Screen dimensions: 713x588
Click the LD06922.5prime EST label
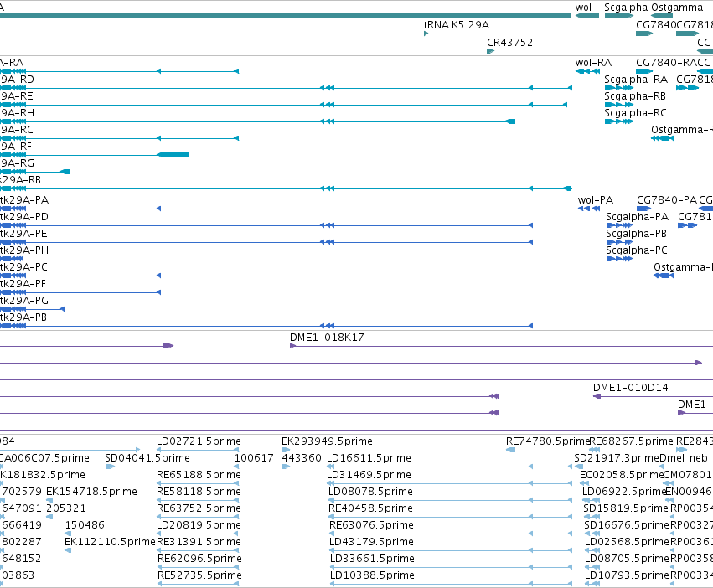pos(624,492)
